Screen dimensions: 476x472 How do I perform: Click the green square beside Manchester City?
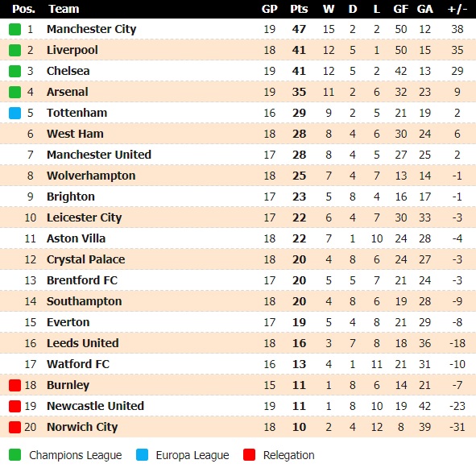pyautogui.click(x=14, y=29)
